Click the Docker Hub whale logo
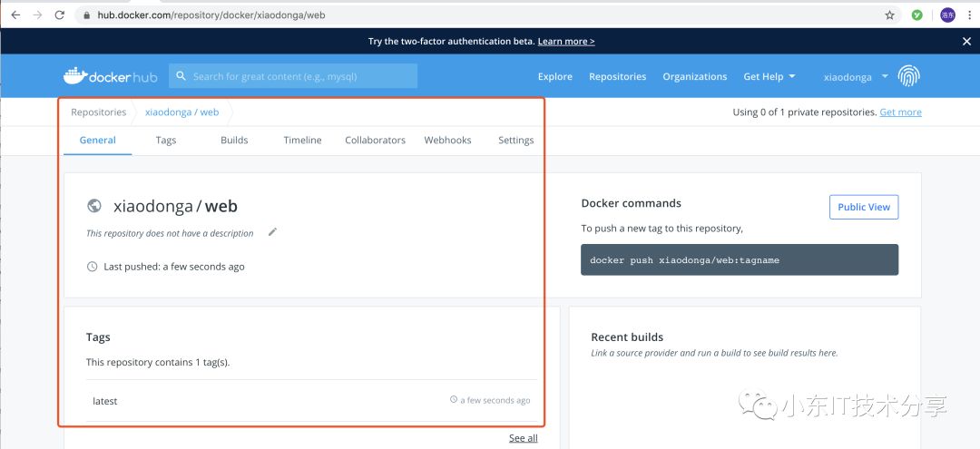This screenshot has height=449, width=980. [x=110, y=76]
